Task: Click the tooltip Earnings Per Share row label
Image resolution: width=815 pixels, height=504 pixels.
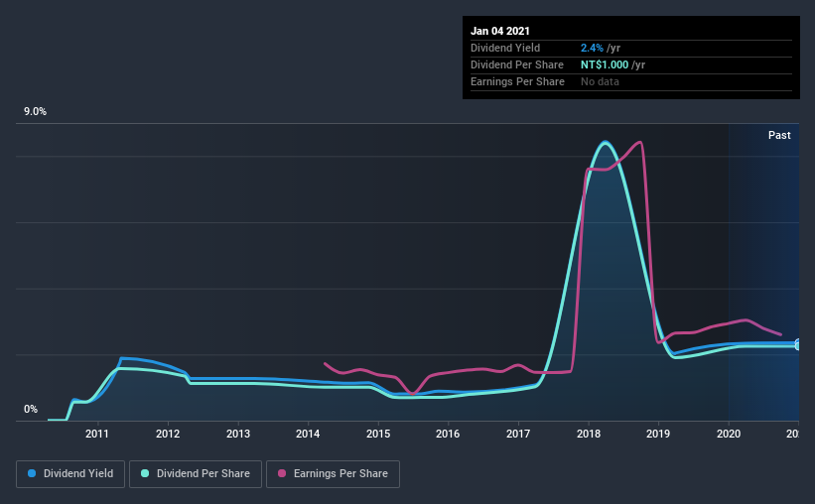Action: 517,81
